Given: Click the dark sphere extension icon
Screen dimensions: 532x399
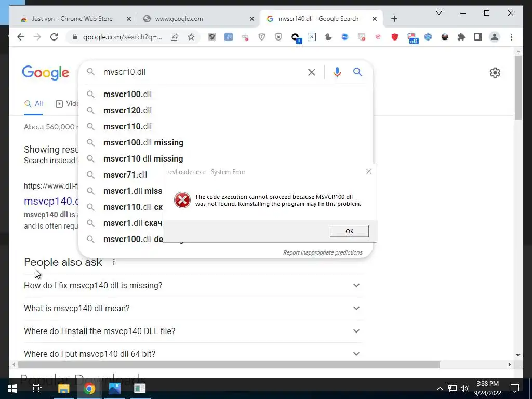Looking at the screenshot, I should click(x=445, y=37).
